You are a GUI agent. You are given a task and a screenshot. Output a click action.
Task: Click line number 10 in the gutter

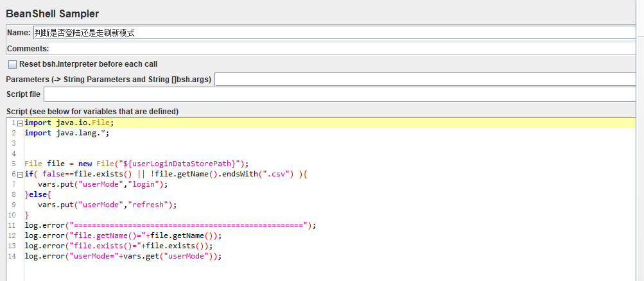point(12,215)
